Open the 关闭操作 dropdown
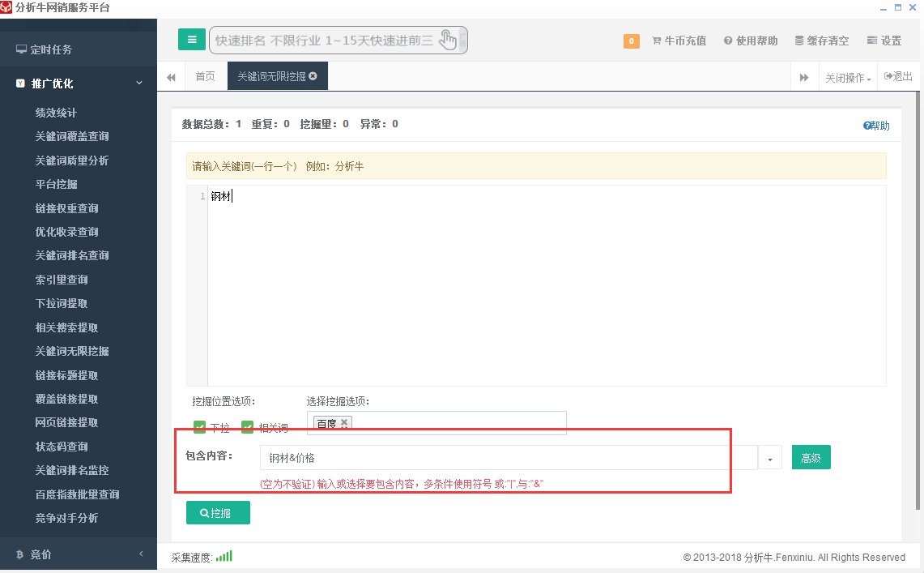Screen dimensions: 924x573 (847, 75)
